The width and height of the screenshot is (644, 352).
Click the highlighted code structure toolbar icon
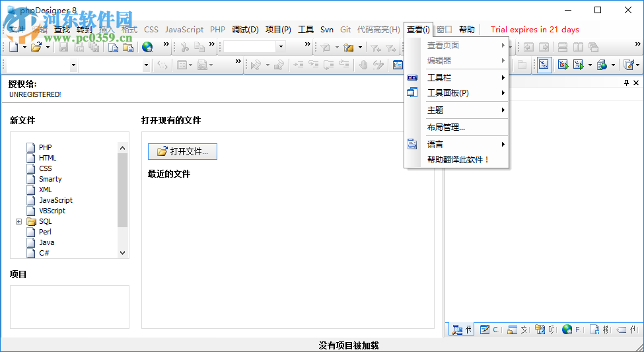(544, 65)
